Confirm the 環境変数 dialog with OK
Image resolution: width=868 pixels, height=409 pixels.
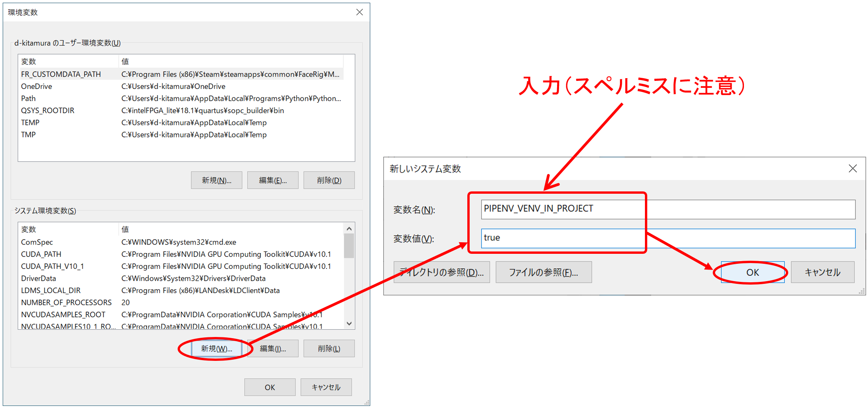pos(270,387)
